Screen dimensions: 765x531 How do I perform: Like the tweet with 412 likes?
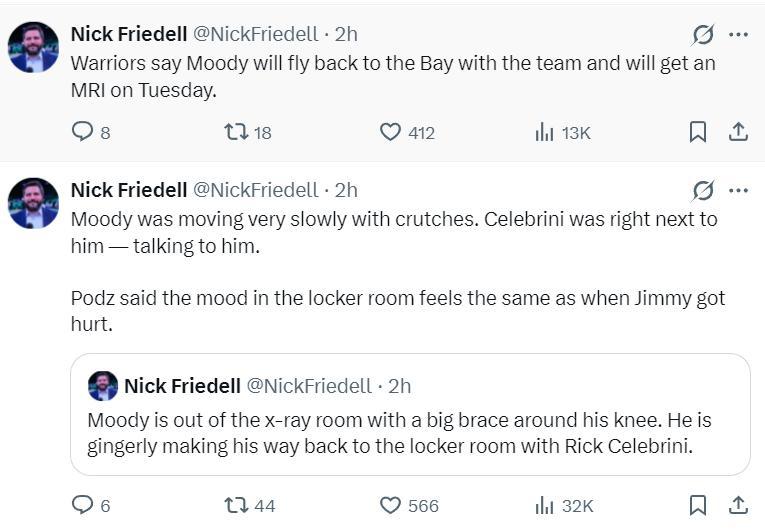(x=391, y=132)
